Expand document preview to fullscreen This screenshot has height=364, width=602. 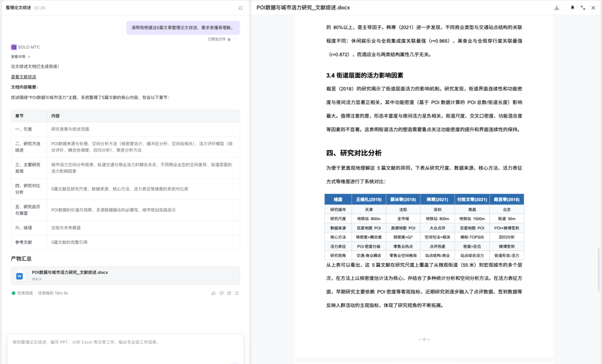pos(582,8)
